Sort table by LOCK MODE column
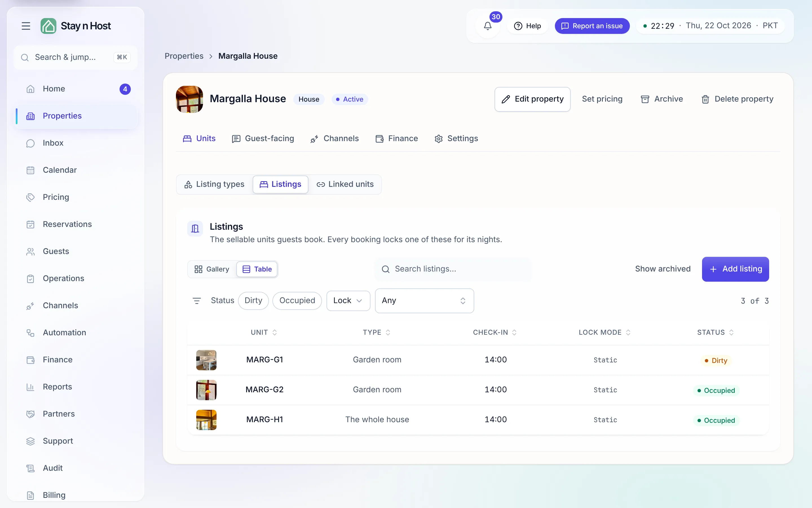 [605, 333]
